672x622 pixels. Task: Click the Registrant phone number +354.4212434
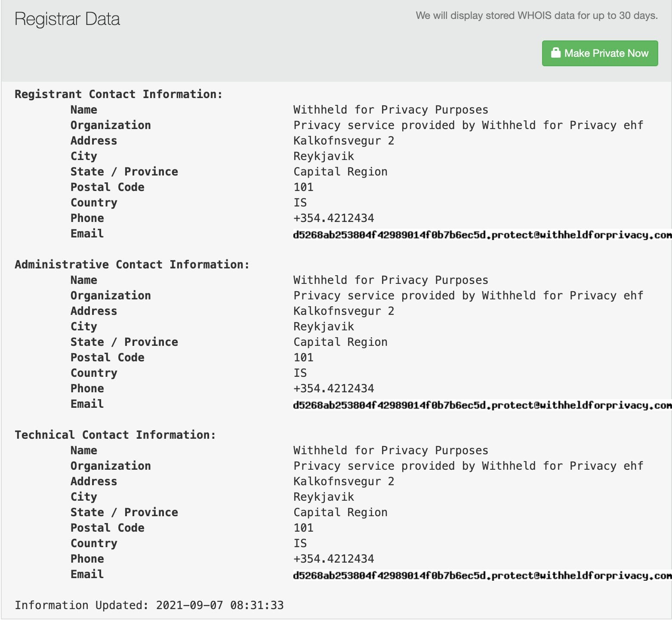tap(333, 218)
